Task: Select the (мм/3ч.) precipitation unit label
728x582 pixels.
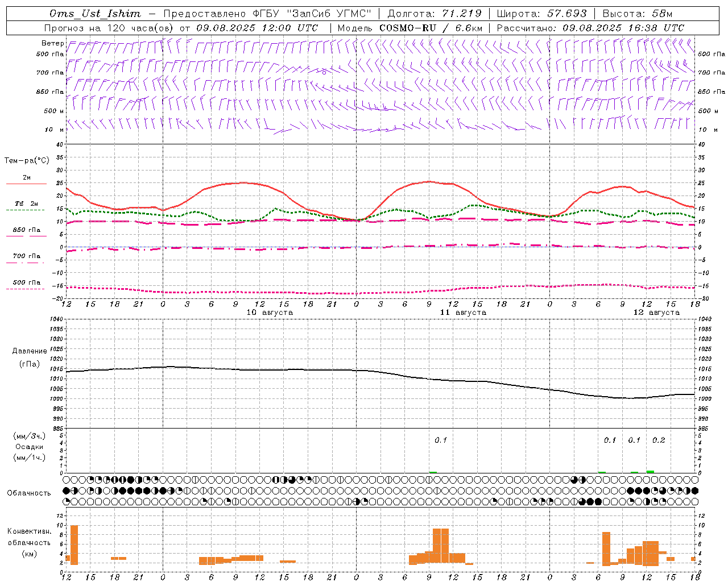Action: click(29, 436)
